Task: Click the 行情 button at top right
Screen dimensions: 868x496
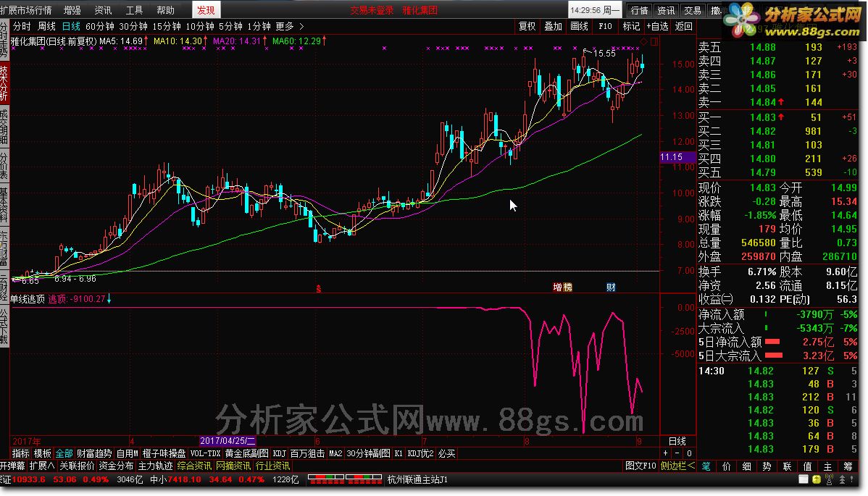Action: 639,10
